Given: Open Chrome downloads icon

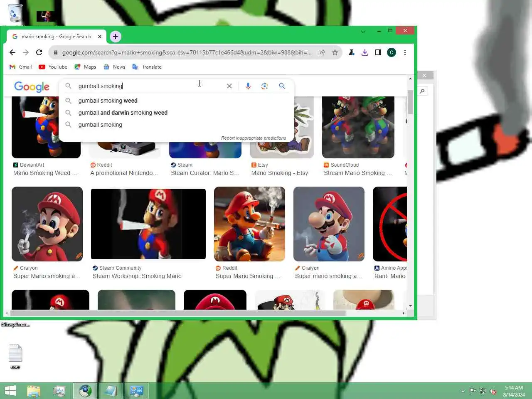Looking at the screenshot, I should click(x=365, y=52).
